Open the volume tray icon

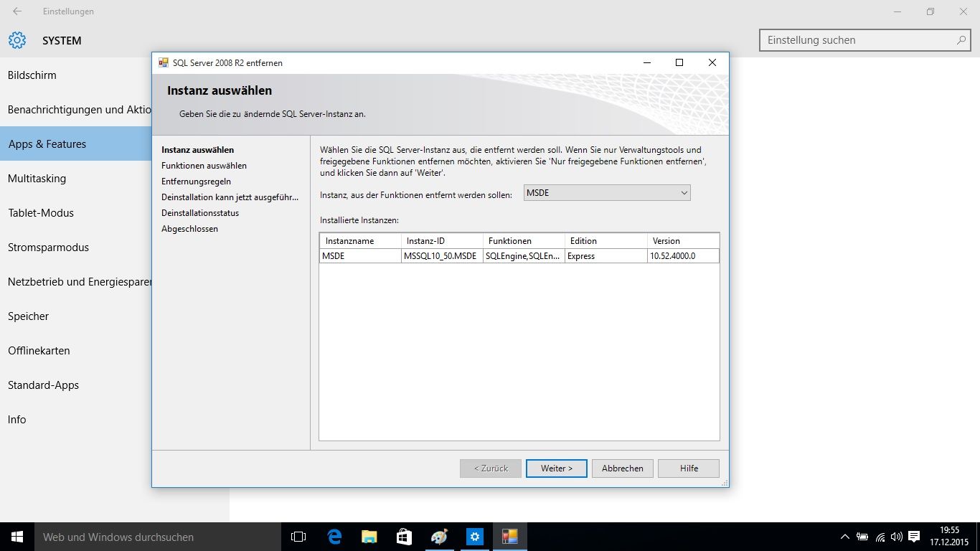coord(897,537)
